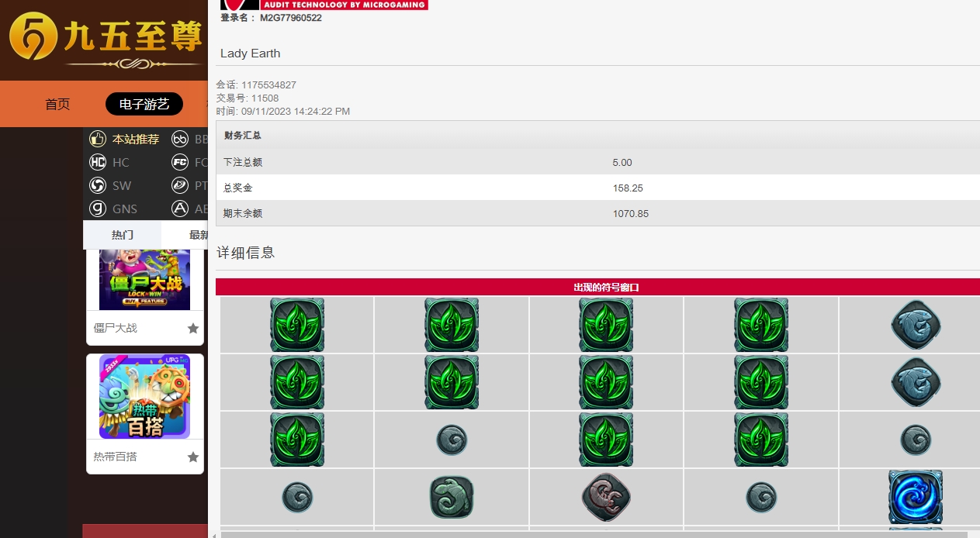Select the BB provider icon

[180, 140]
